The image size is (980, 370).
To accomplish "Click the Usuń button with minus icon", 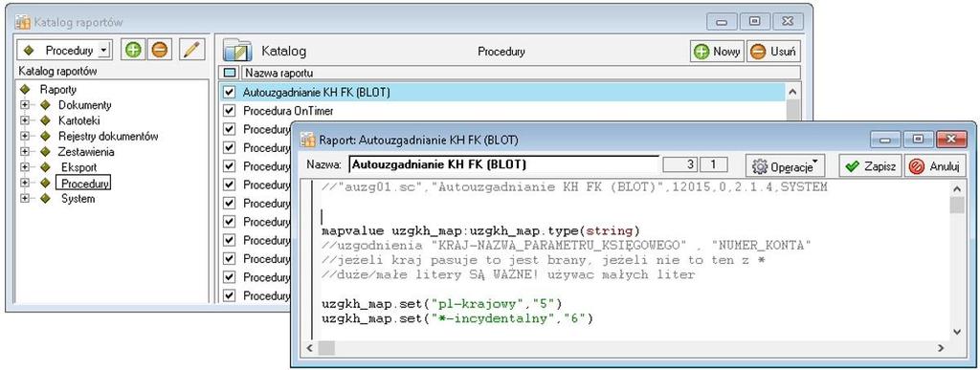I will pos(773,52).
